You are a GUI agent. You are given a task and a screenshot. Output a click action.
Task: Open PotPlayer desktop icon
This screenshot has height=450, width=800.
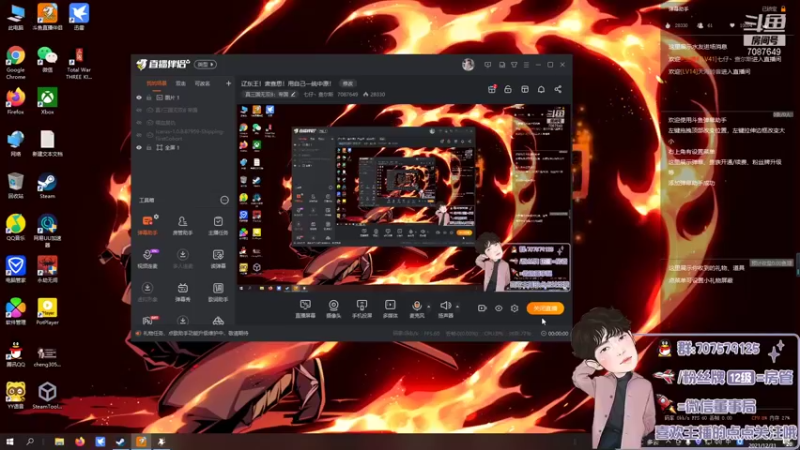[x=47, y=311]
